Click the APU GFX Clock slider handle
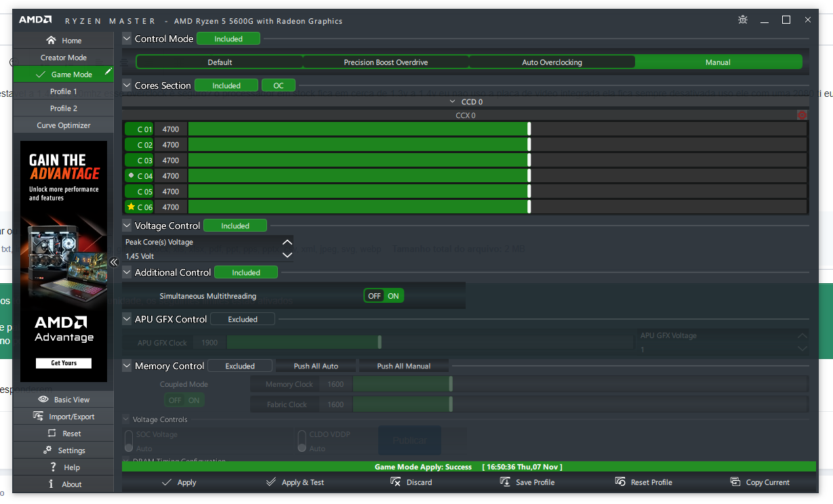Image resolution: width=833 pixels, height=504 pixels. 380,343
